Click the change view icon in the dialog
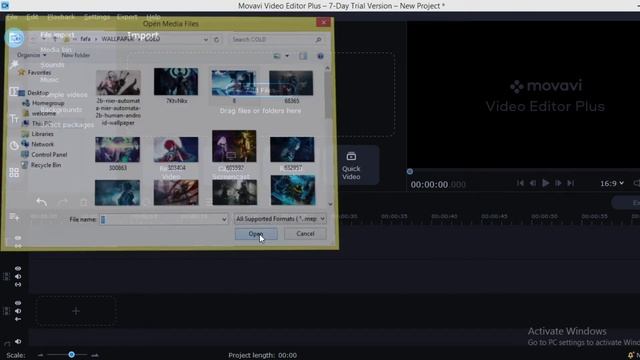The height and width of the screenshot is (360, 640). pyautogui.click(x=277, y=56)
